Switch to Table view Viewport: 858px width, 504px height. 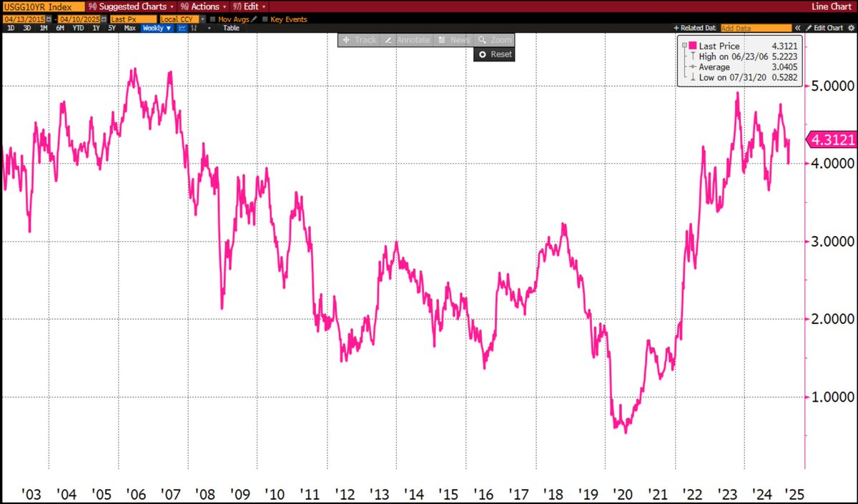point(231,28)
